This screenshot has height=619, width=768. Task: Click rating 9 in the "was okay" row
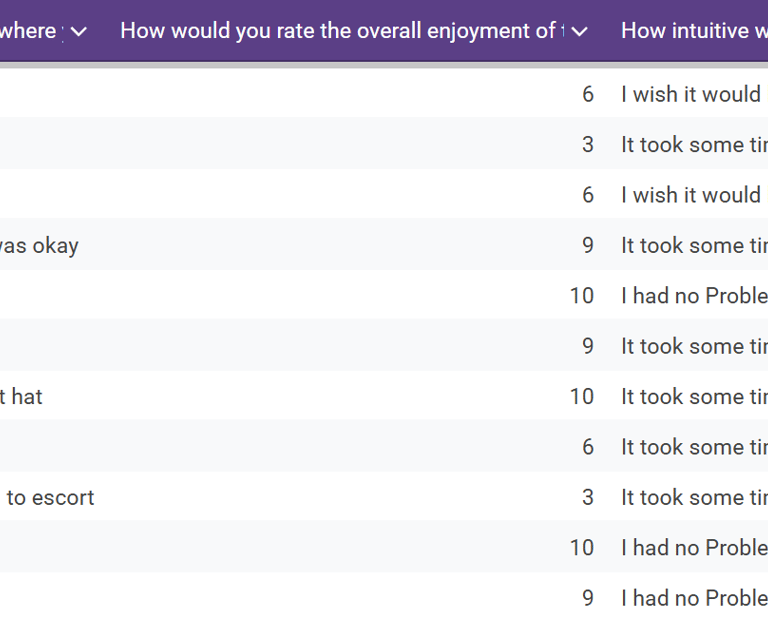coord(587,245)
